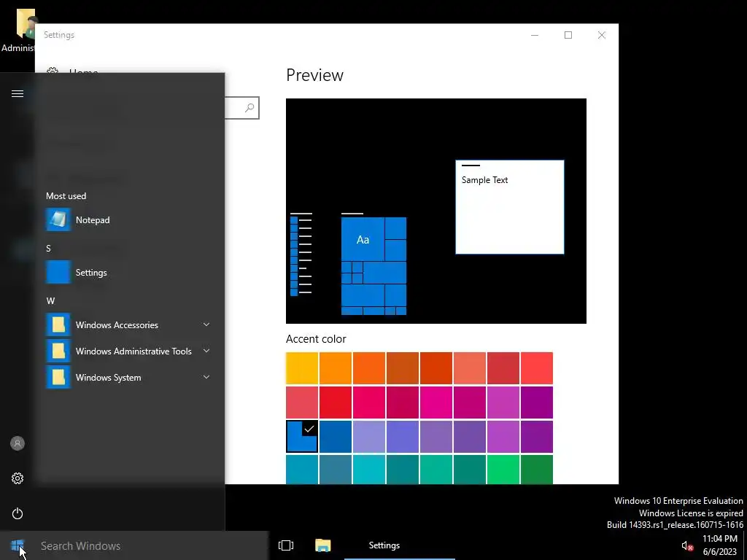
Task: Choose the bright green accent in bottom row
Action: [x=503, y=470]
